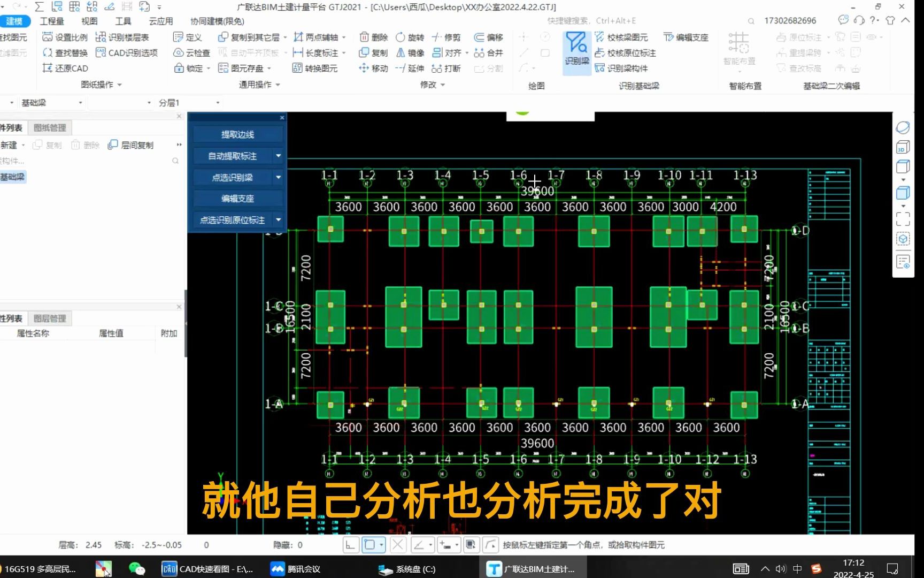The width and height of the screenshot is (924, 578).
Task: Click the 识别梁 large tool icon
Action: click(x=576, y=49)
